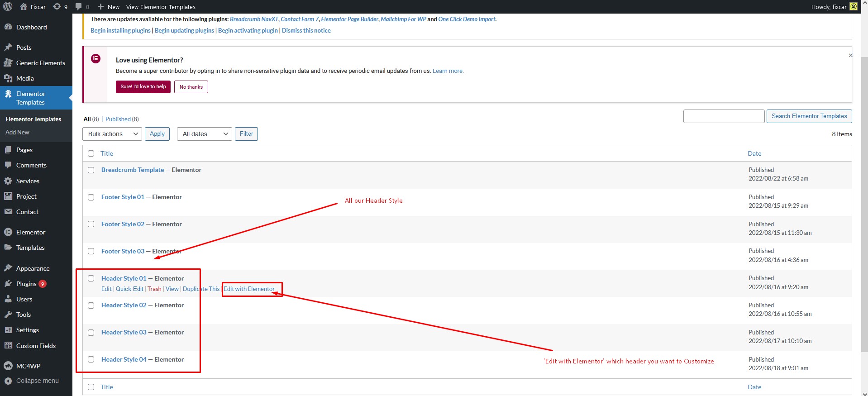Open the Settings menu item
Viewport: 868px width, 396px height.
[x=28, y=330]
